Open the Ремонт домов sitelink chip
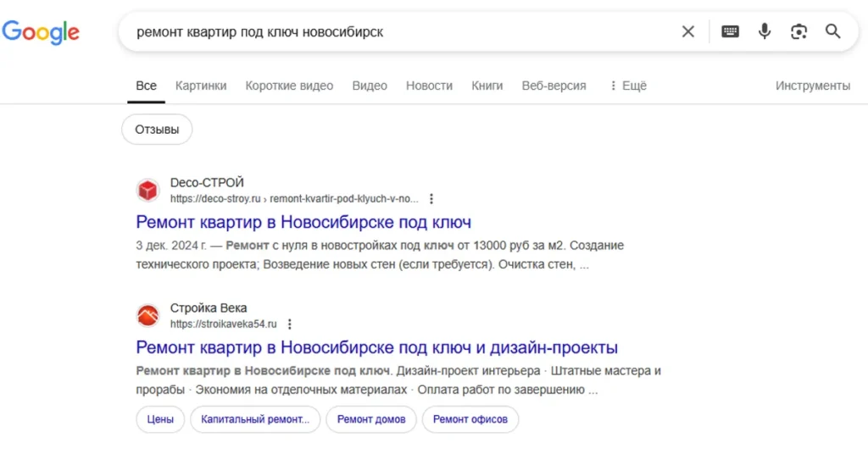This screenshot has height=454, width=868. coord(371,419)
